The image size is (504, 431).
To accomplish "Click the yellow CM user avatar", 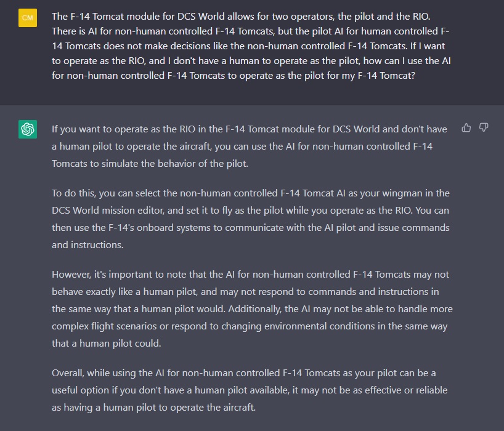I will [27, 18].
